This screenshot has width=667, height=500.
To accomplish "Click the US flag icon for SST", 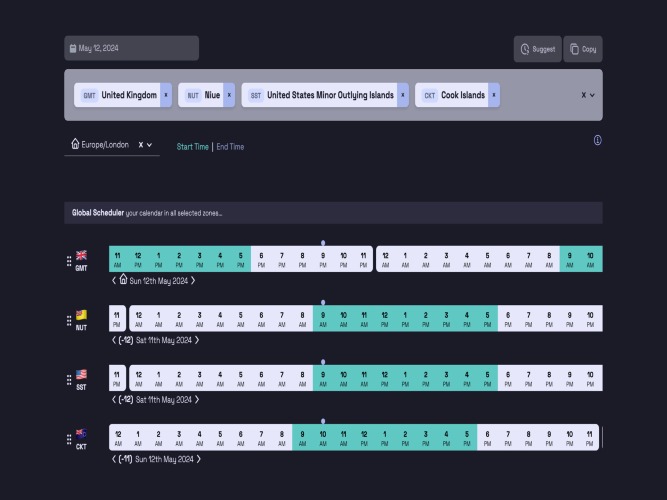I will point(81,374).
